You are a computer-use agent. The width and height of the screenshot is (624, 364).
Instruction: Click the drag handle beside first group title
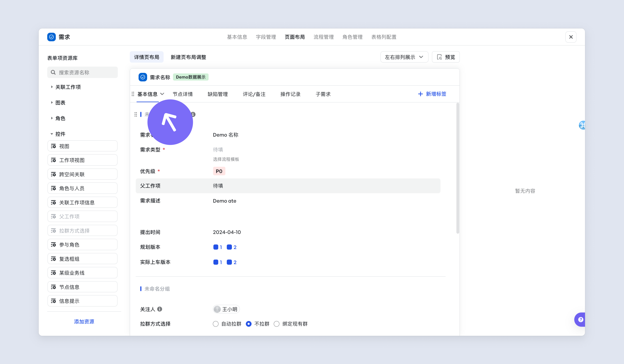click(x=136, y=114)
